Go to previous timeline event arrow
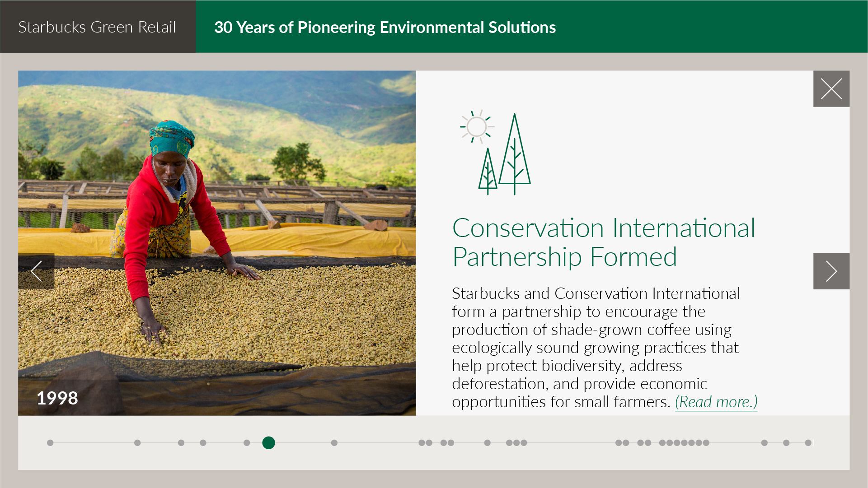 point(36,271)
